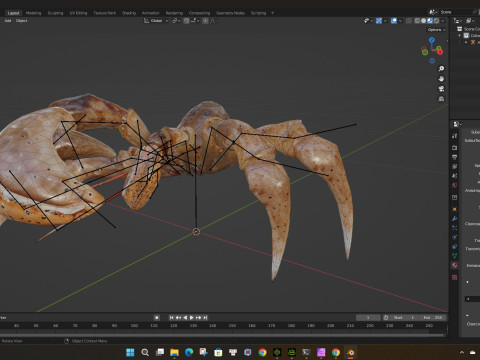The height and width of the screenshot is (360, 480).
Task: Open the Particles properties tab
Action: point(455,228)
